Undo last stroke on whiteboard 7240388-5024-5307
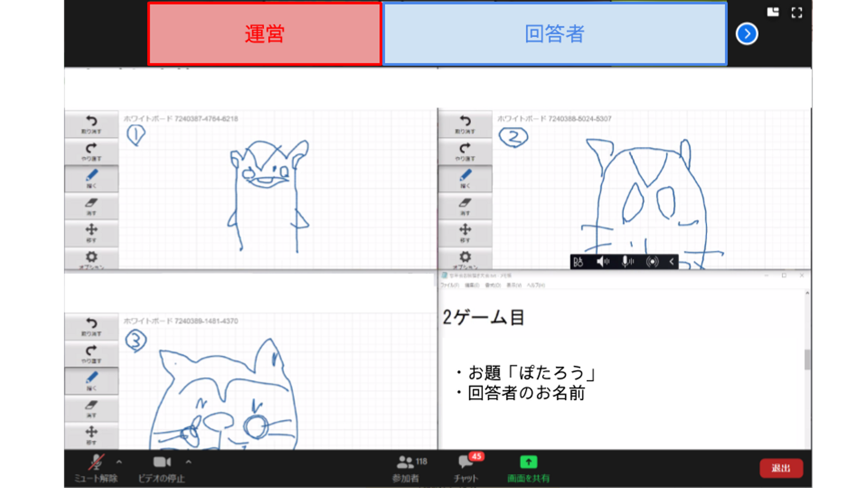The width and height of the screenshot is (868, 488). tap(465, 124)
